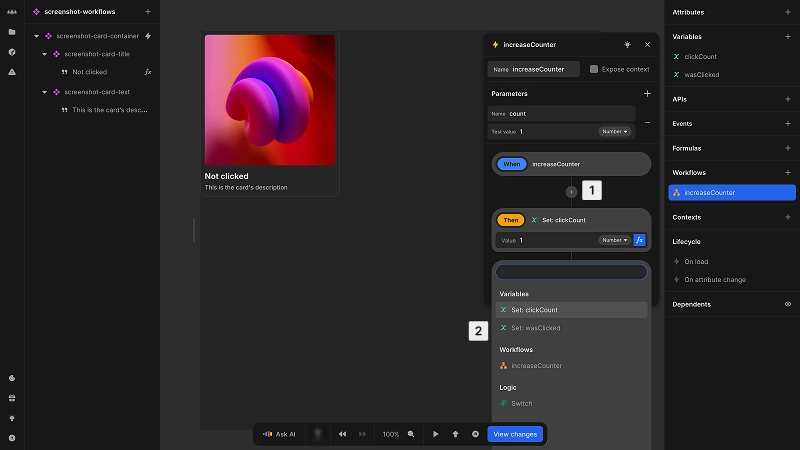Select increaseCounter workflow in right panel
The height and width of the screenshot is (450, 800).
tap(732, 192)
